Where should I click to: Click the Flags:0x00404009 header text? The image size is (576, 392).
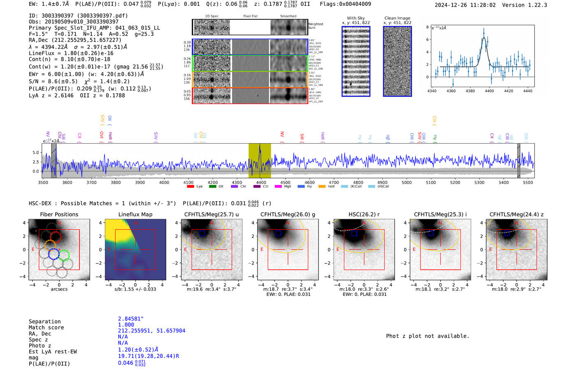345,4
